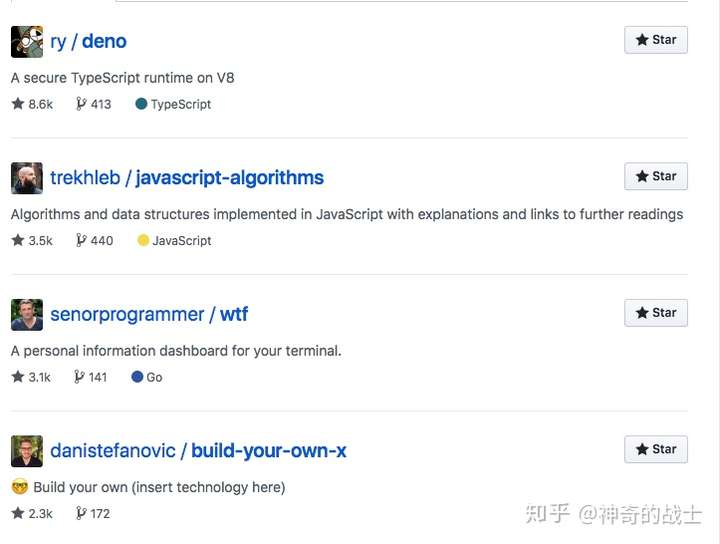Star the javascript-algorithms repository
Viewport: 720px width, 544px height.
656,176
